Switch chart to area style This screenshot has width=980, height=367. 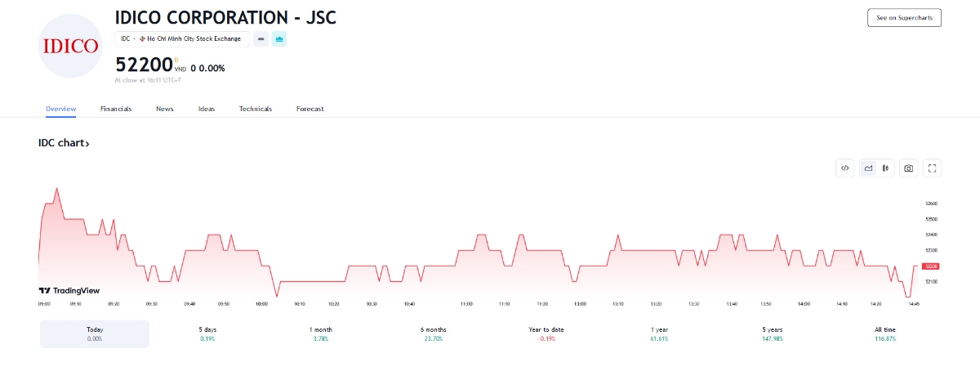tap(869, 168)
